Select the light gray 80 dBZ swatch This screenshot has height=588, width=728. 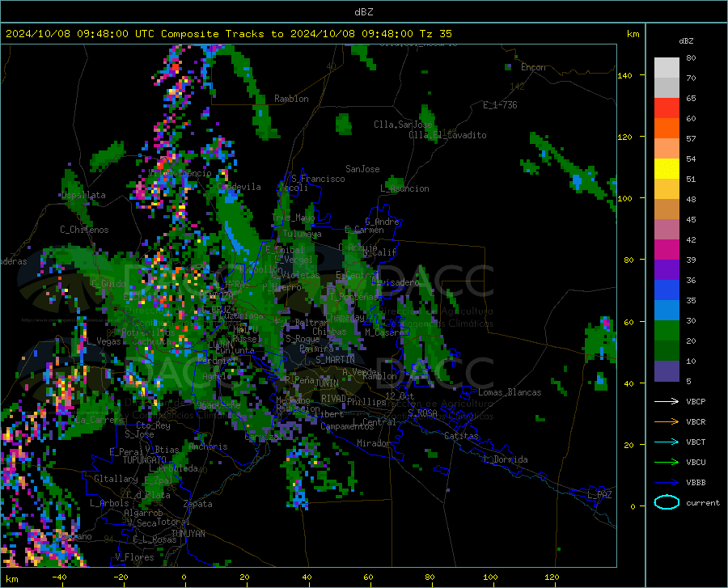[667, 67]
